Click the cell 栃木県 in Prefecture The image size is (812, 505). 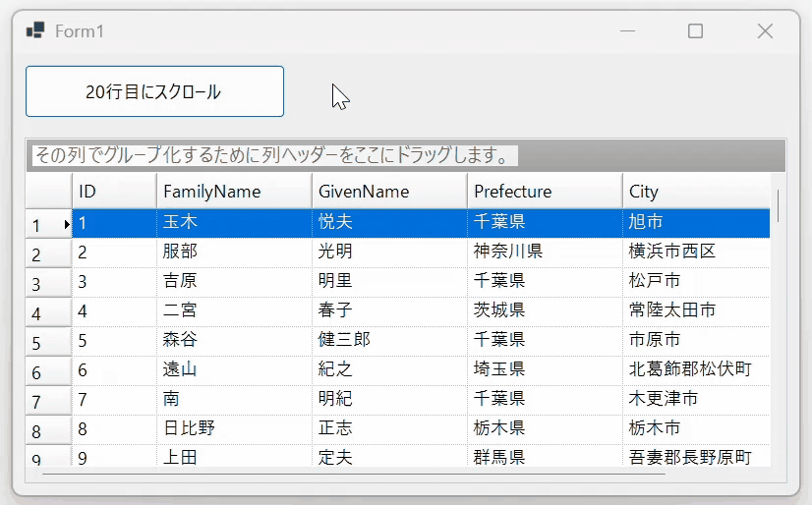click(x=545, y=430)
